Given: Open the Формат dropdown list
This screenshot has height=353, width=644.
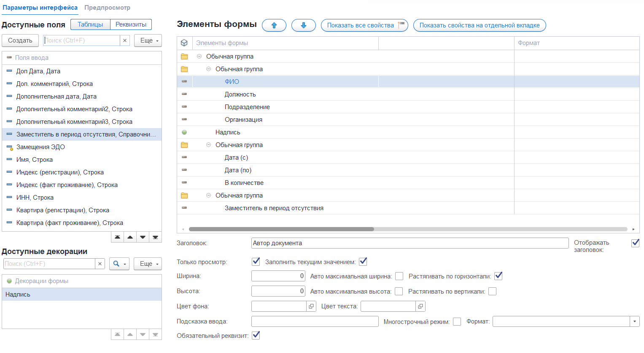Looking at the screenshot, I should [x=635, y=321].
